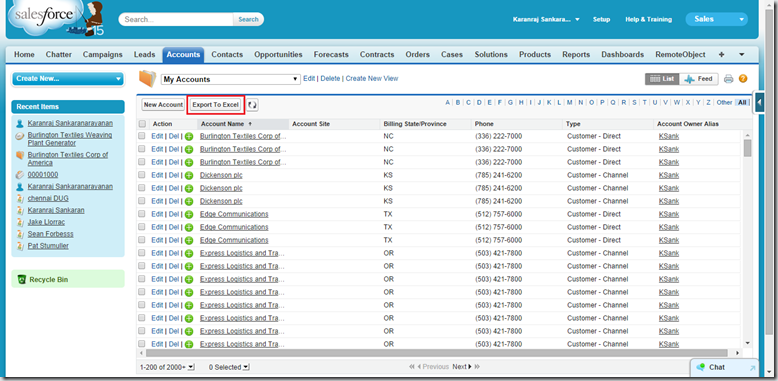Click the refresh list icon beside Export To Excel
Screen dimensions: 778x381
pos(253,105)
